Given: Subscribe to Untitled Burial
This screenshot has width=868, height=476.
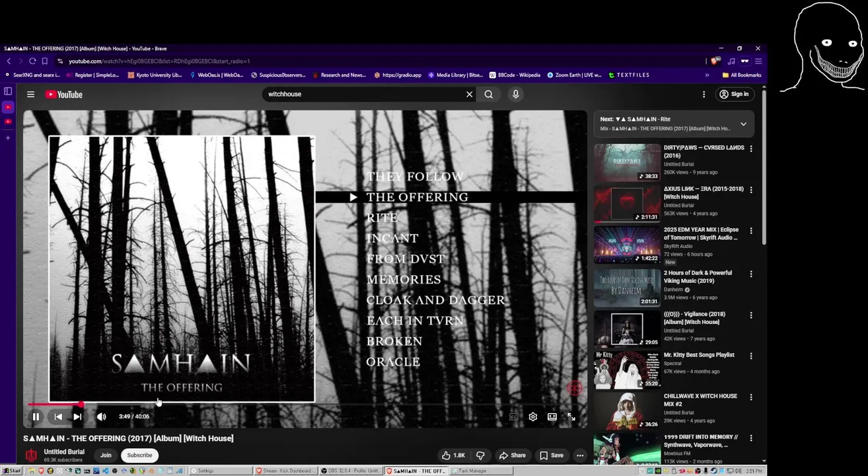Looking at the screenshot, I should (139, 455).
